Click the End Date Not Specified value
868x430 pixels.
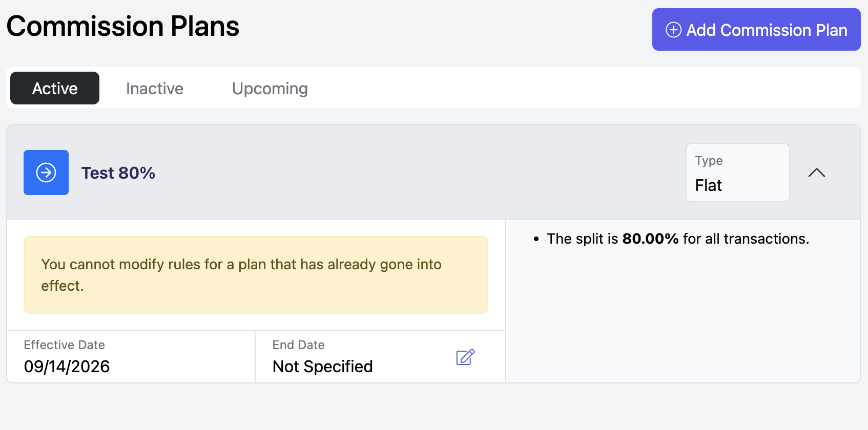323,367
